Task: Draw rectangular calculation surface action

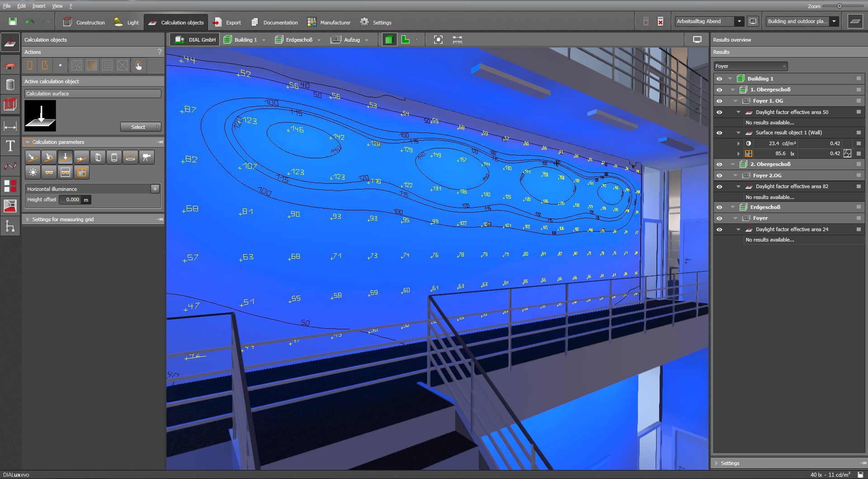Action: (30, 66)
